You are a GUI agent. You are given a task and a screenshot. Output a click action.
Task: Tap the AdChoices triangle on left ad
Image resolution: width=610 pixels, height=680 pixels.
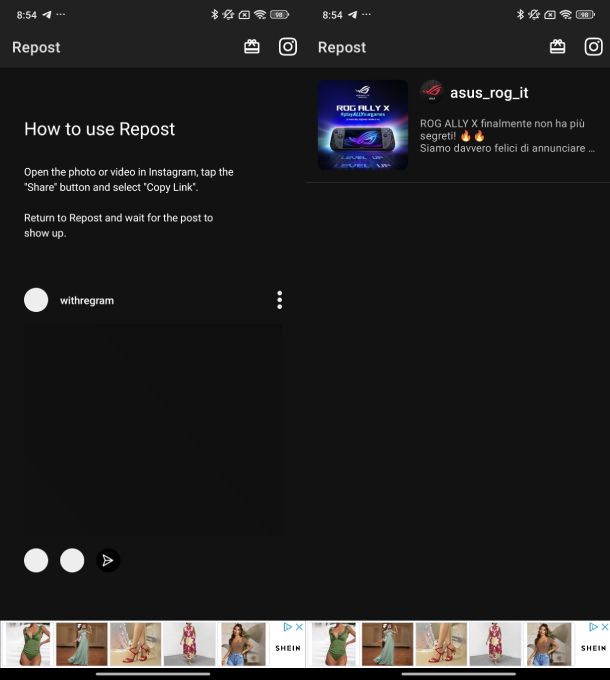288,627
